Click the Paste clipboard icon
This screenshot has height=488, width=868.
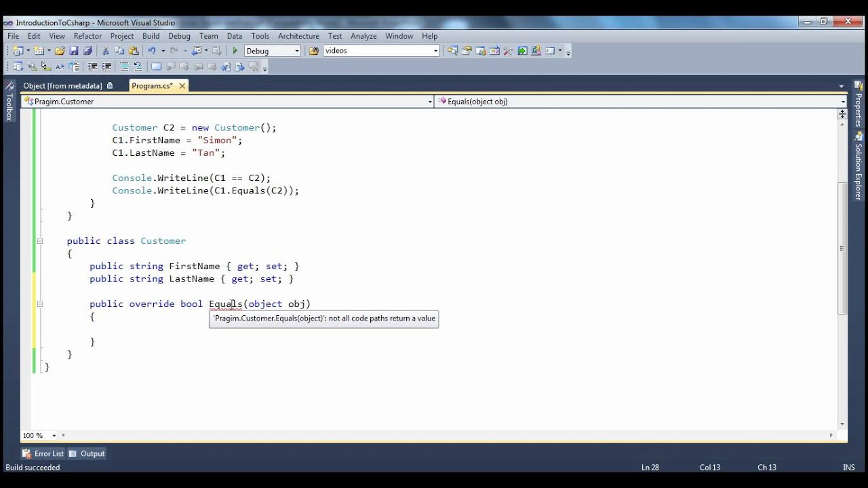134,51
